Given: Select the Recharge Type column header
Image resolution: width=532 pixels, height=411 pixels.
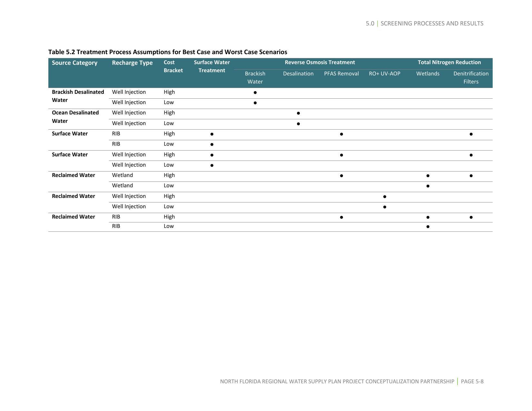Looking at the screenshot, I should click(132, 63).
